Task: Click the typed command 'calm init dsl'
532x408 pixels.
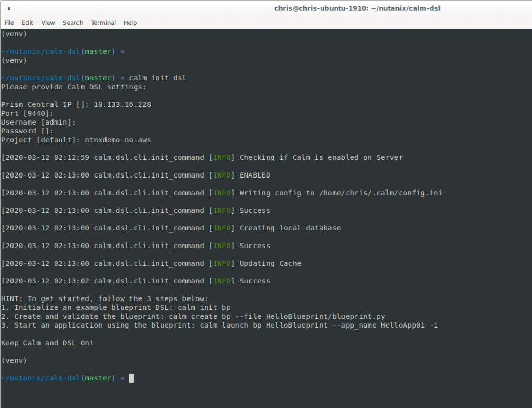Action: point(157,78)
